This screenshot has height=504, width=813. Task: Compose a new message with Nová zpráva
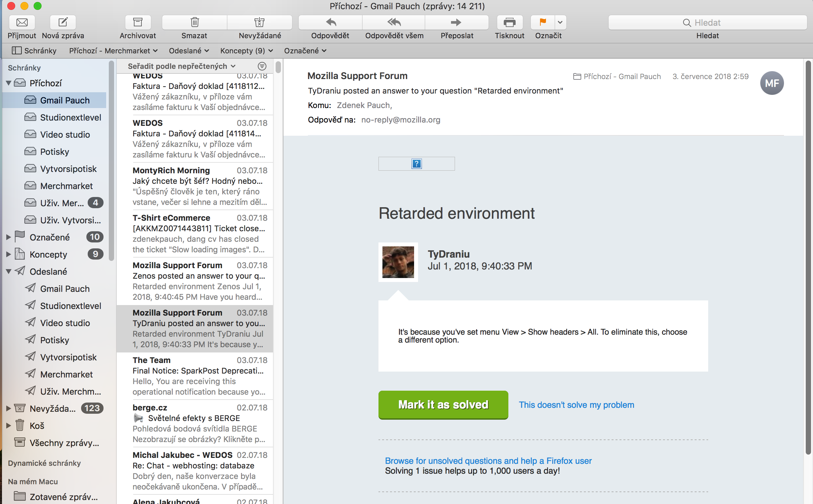63,22
